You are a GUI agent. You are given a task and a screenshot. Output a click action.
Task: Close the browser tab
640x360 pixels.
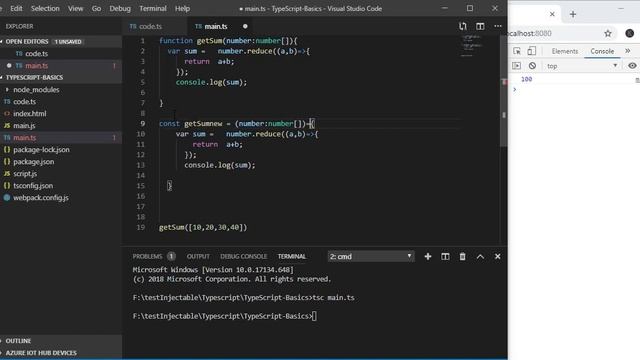click(x=552, y=14)
